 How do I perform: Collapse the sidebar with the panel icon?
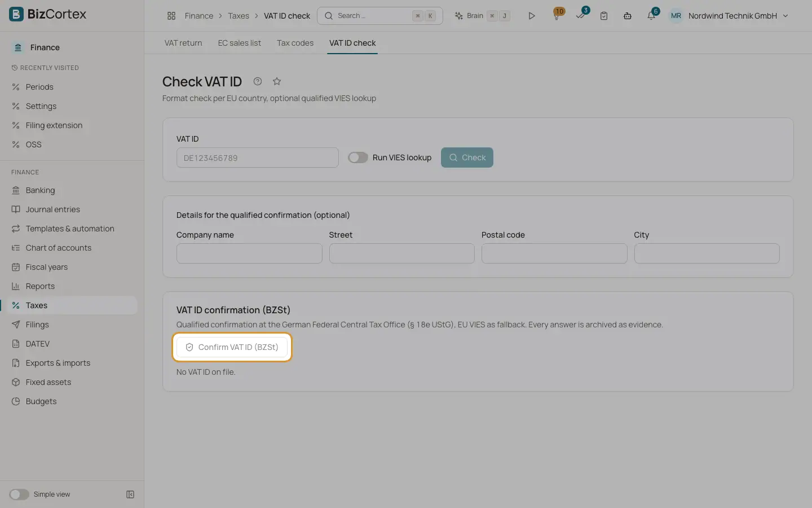[130, 494]
